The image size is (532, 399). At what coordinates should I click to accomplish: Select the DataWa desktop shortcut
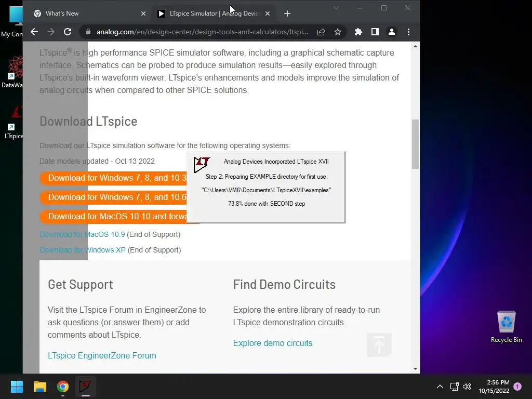coord(12,72)
